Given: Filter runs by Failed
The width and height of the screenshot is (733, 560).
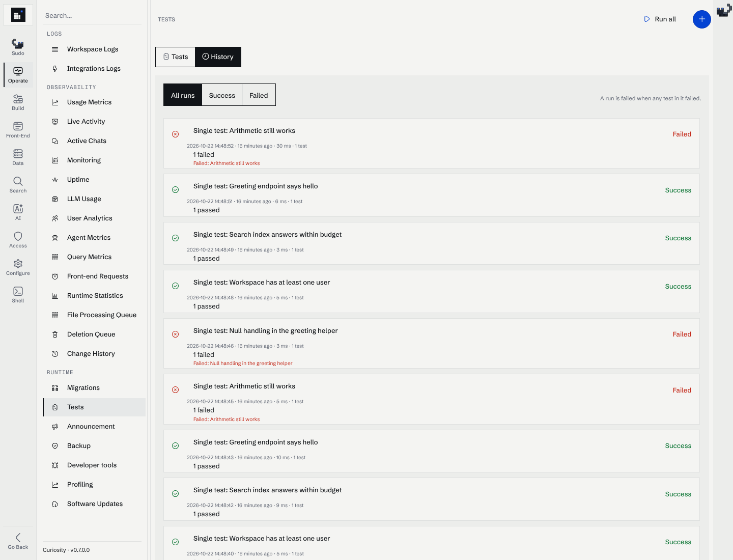Looking at the screenshot, I should click(259, 95).
